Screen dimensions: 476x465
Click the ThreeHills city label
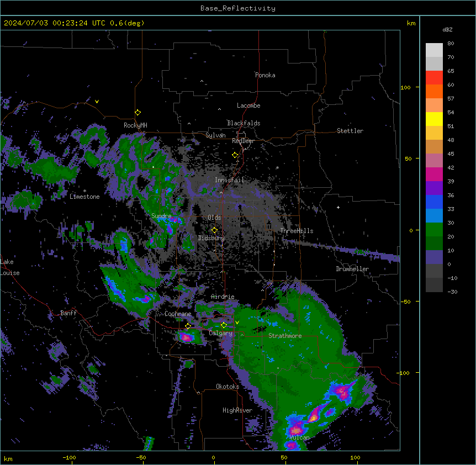(x=297, y=231)
